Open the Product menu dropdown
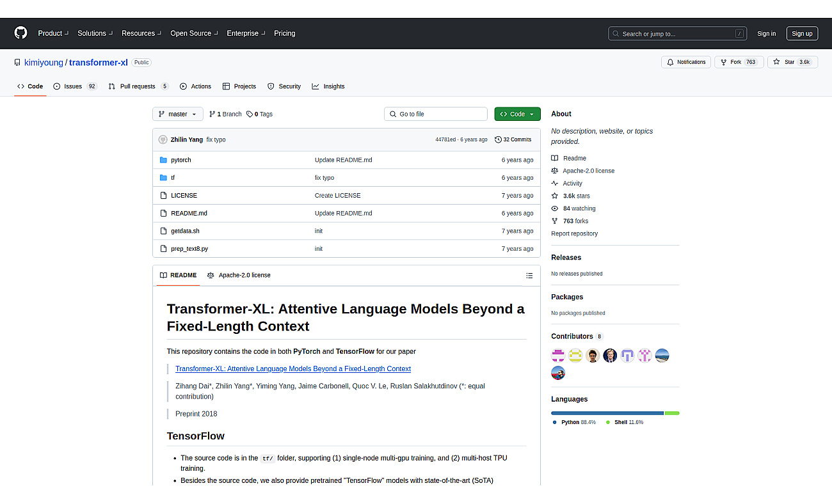Image resolution: width=832 pixels, height=504 pixels. click(x=53, y=33)
